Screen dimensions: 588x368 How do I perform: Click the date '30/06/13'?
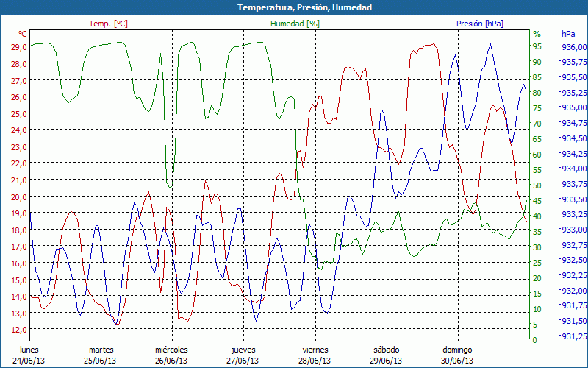coord(456,361)
